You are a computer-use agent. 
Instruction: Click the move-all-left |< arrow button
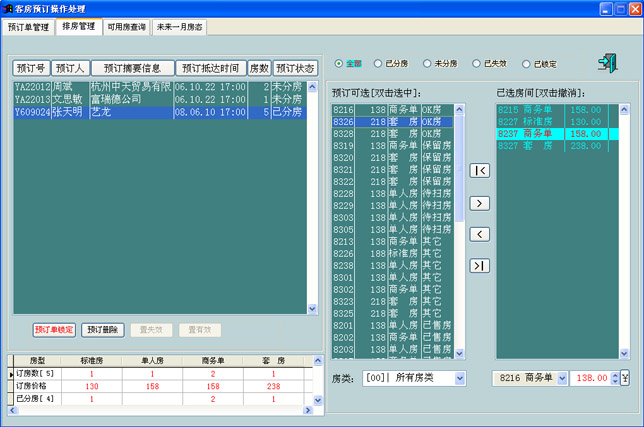click(x=479, y=171)
